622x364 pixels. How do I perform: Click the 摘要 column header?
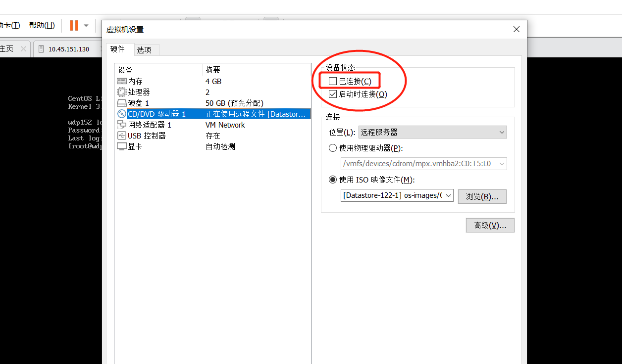(257, 70)
